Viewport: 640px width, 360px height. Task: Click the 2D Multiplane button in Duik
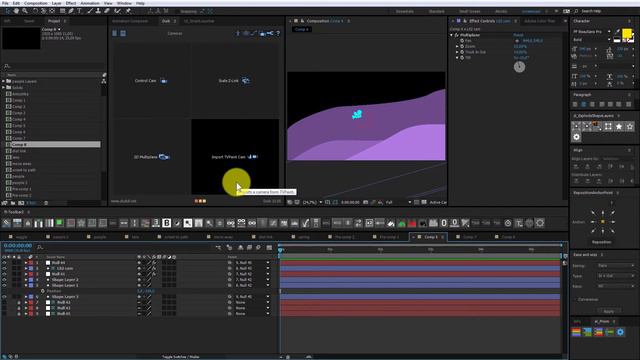click(151, 157)
